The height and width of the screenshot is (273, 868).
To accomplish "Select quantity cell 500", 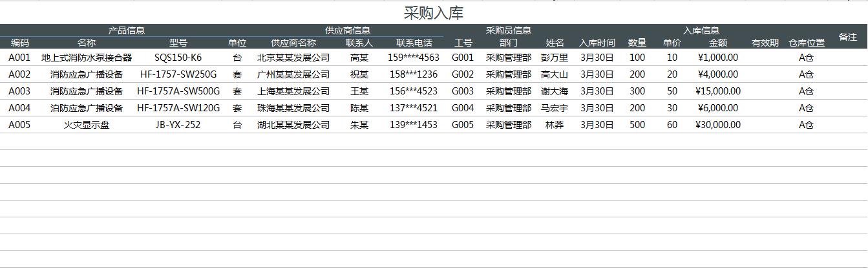I will 637,125.
